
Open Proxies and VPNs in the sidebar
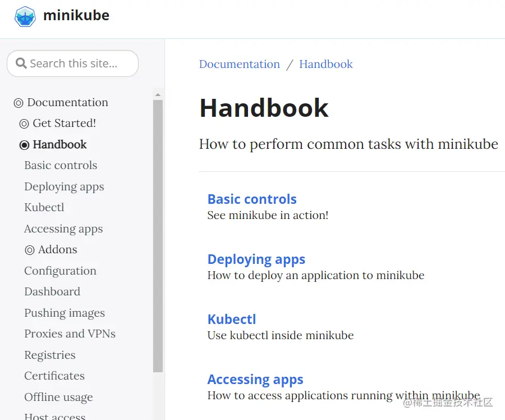coord(70,334)
